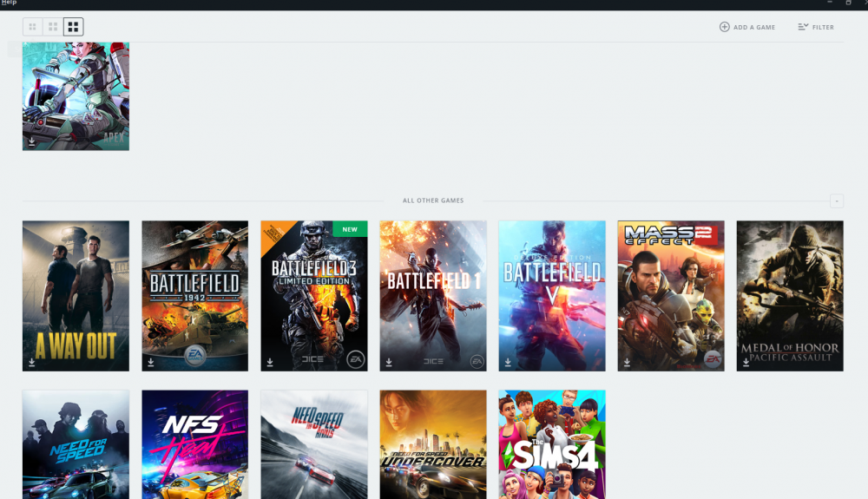Open the Battlefield 1 game tile

(x=433, y=296)
